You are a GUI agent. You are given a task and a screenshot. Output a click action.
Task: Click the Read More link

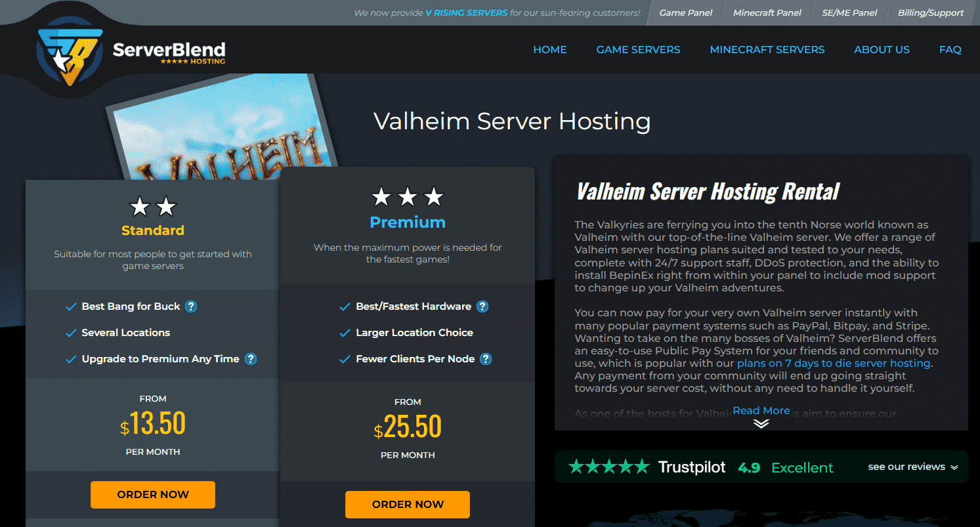[761, 411]
